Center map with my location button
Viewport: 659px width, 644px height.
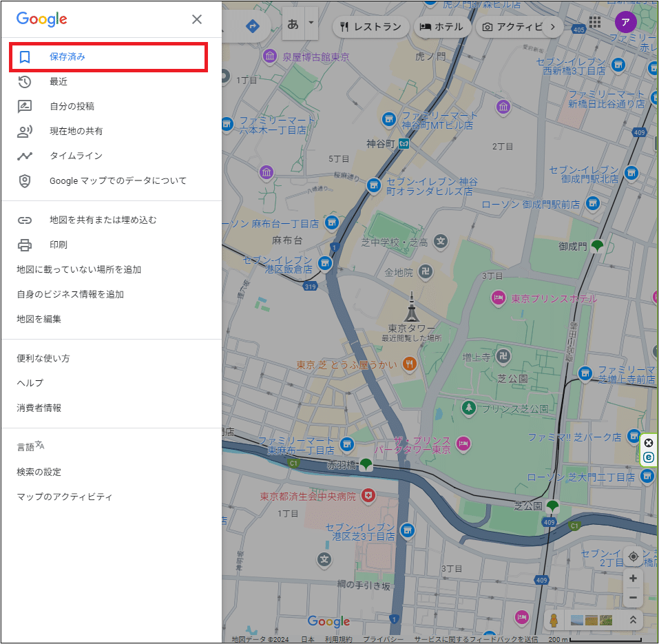click(x=633, y=557)
